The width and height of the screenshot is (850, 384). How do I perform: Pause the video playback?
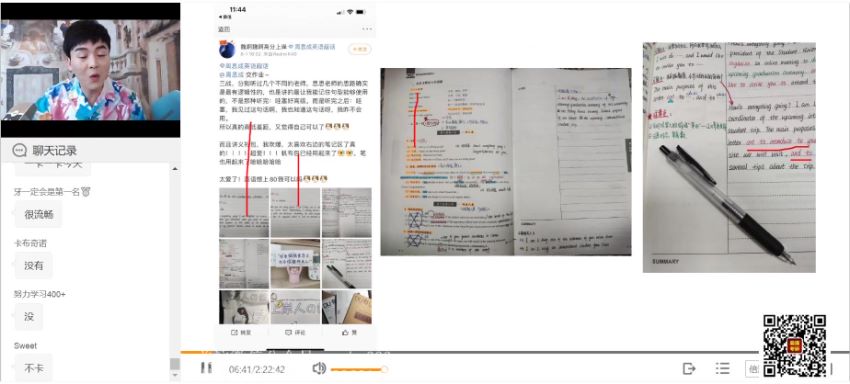click(x=206, y=368)
